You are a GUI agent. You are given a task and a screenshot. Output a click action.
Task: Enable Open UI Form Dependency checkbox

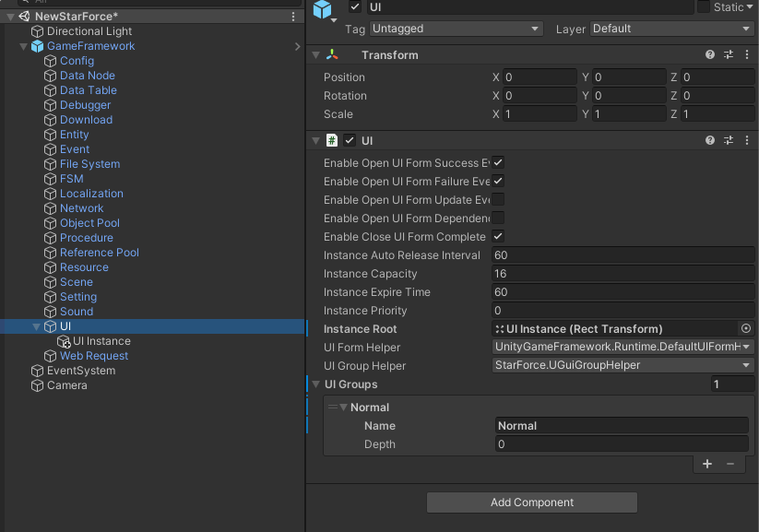(498, 218)
